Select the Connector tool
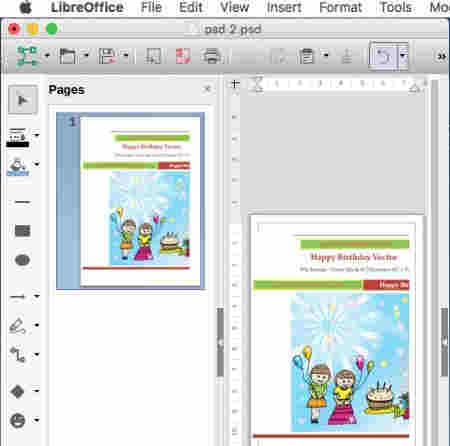Image resolution: width=450 pixels, height=446 pixels. pyautogui.click(x=18, y=354)
